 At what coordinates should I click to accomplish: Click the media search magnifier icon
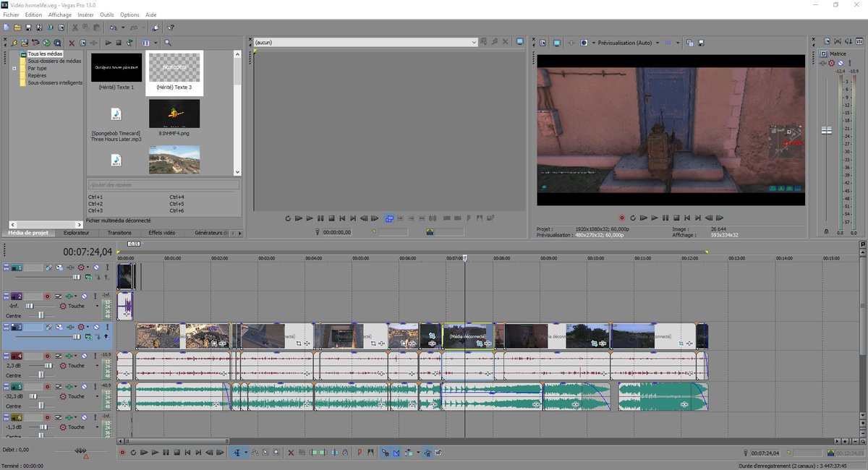(168, 43)
